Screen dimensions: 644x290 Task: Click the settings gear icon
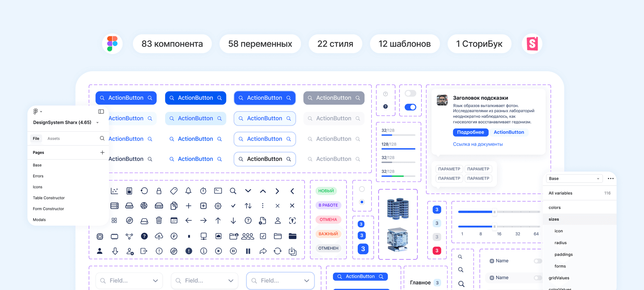218,206
